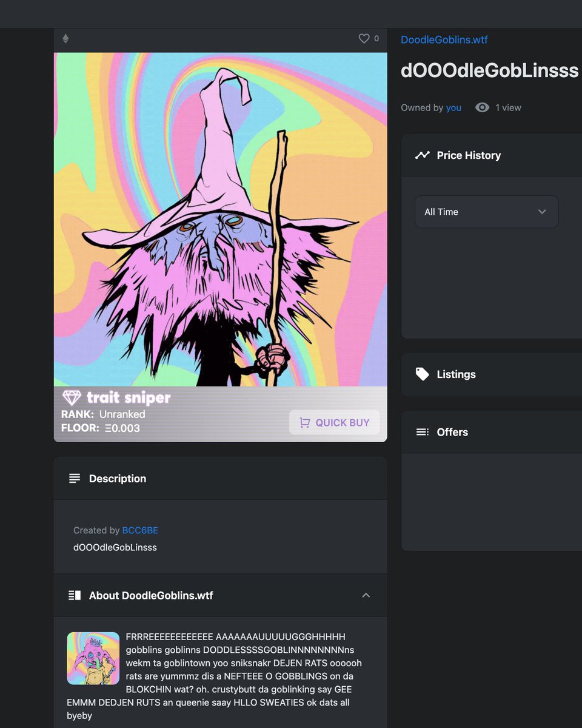The width and height of the screenshot is (582, 728).
Task: Click the eye views icon
Action: click(483, 107)
